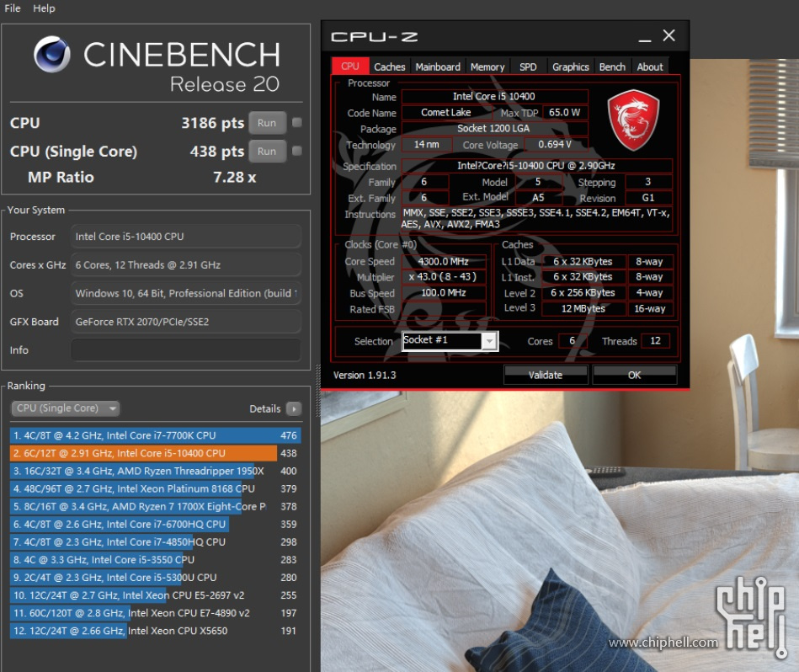Click the Validate button in CPU-Z
Image resolution: width=799 pixels, height=672 pixels.
click(545, 374)
